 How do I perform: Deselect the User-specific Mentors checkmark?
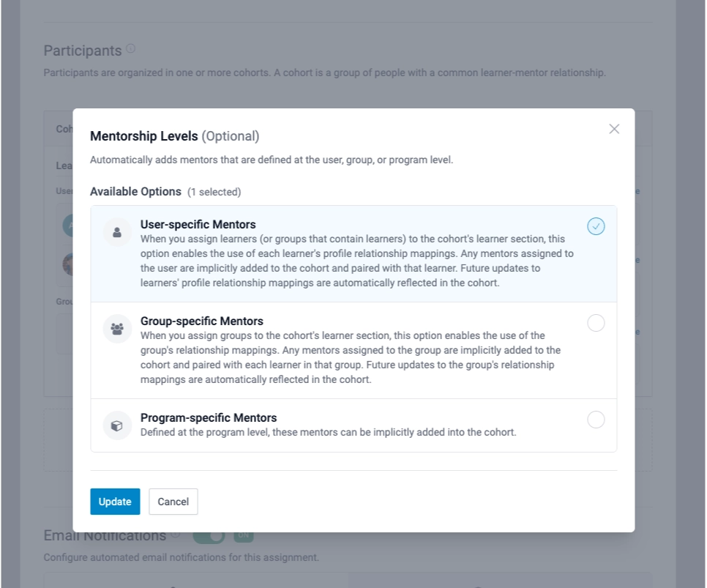596,226
